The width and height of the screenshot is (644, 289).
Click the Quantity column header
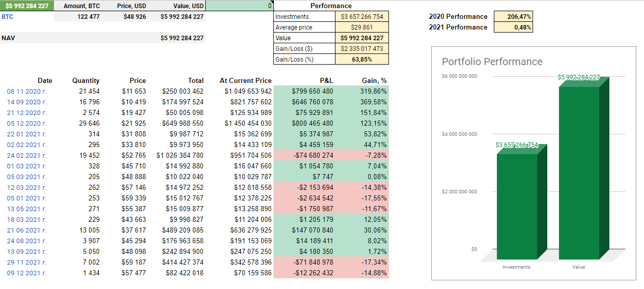click(86, 80)
